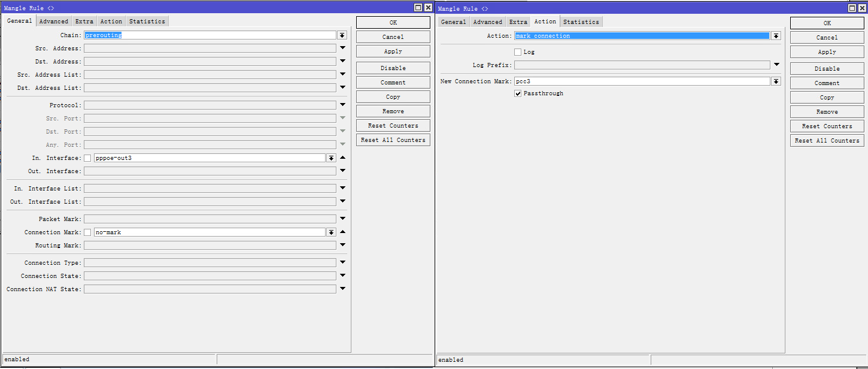Switch to Advanced tab in left window

54,22
